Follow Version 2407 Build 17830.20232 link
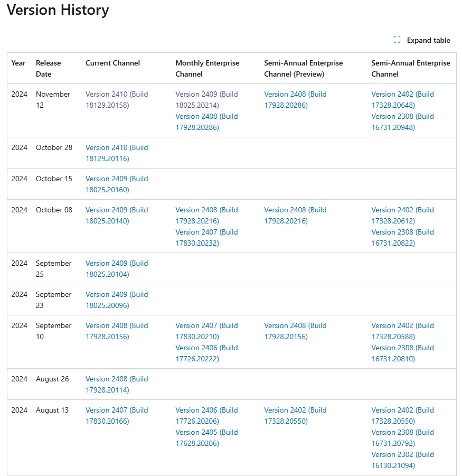The height and width of the screenshot is (476, 462). tap(206, 237)
